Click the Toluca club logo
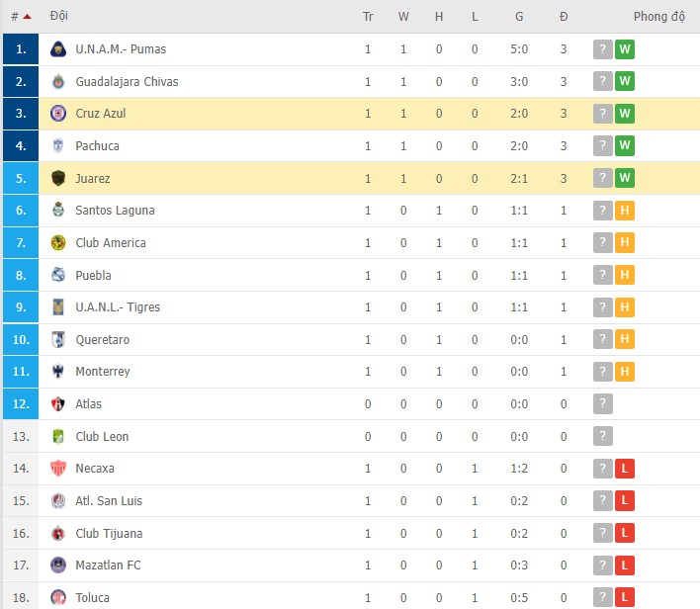The height and width of the screenshot is (609, 700). tap(57, 597)
